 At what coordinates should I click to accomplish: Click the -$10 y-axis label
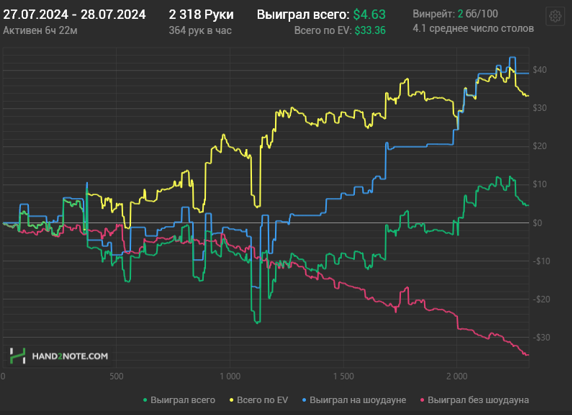click(541, 261)
